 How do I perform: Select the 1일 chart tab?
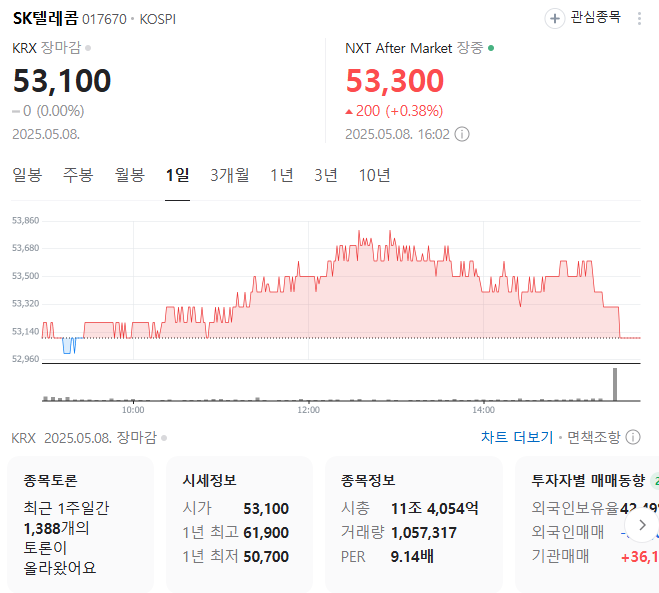click(177, 175)
